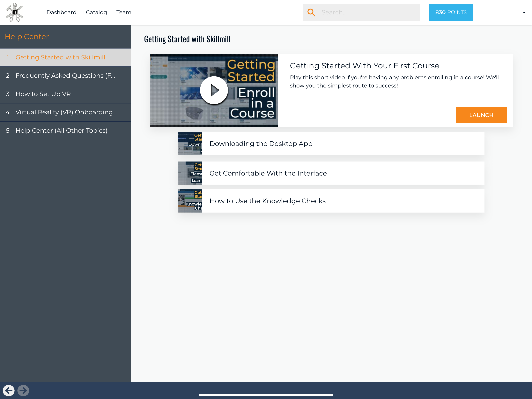Click the orange search magnifier icon
Viewport: 532px width, 399px height.
point(311,12)
